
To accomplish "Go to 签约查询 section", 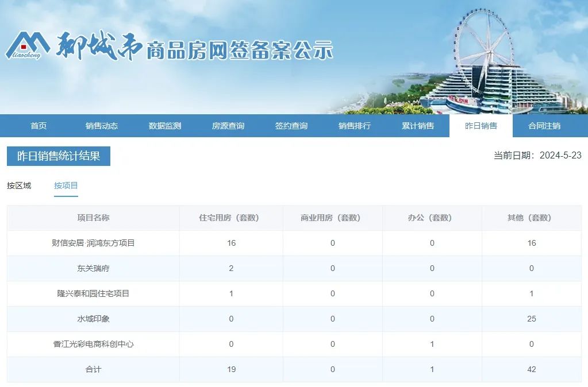I will pos(291,125).
